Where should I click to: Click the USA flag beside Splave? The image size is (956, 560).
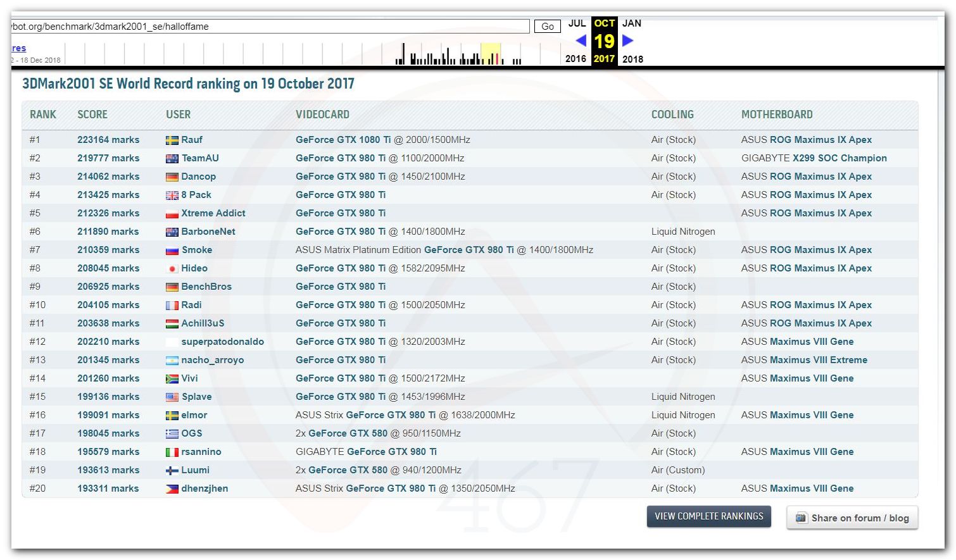point(172,397)
